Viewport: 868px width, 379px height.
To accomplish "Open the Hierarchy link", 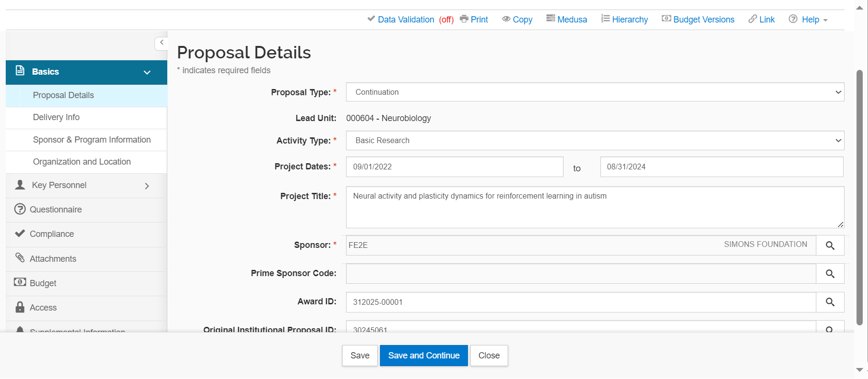I will [x=630, y=20].
